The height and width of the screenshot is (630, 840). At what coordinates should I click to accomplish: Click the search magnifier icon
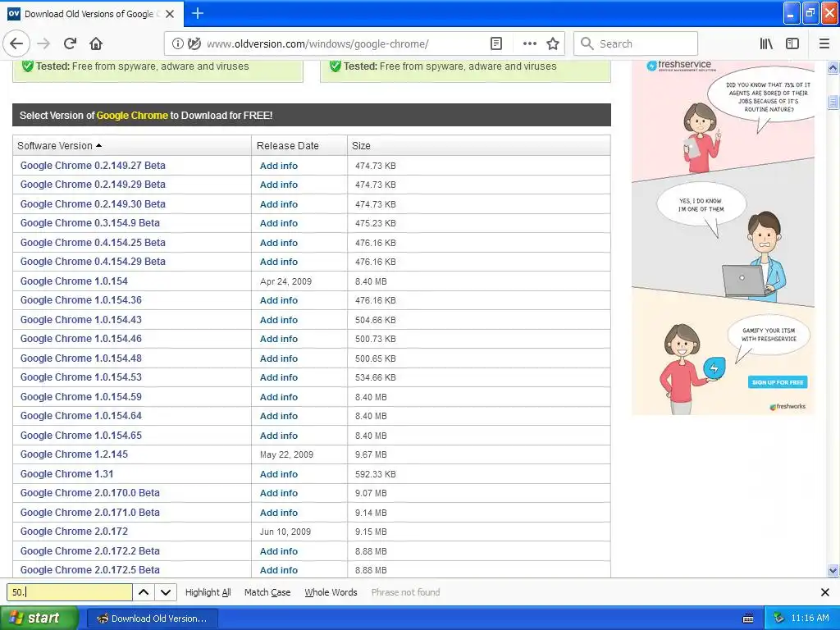coord(587,44)
